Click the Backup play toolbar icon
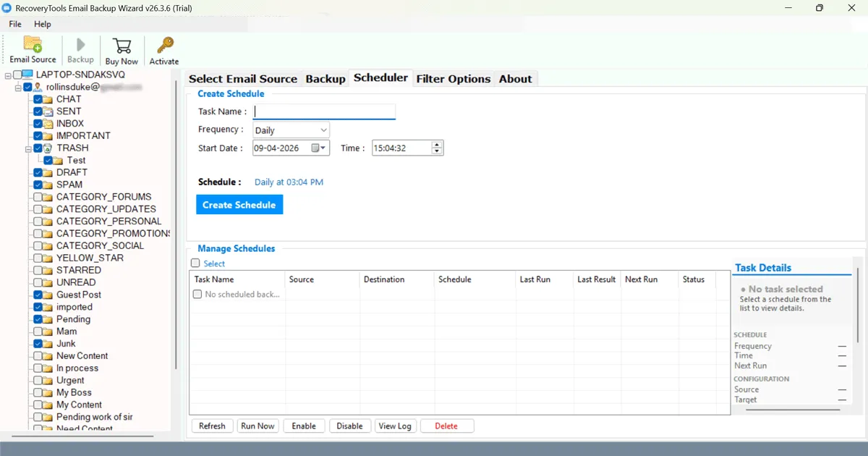Screen dimensions: 868x456 pyautogui.click(x=80, y=45)
